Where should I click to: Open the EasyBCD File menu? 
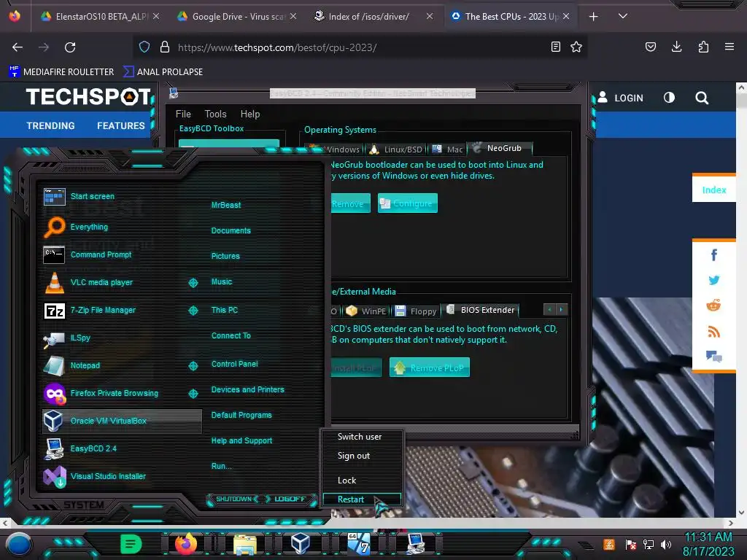coord(183,114)
